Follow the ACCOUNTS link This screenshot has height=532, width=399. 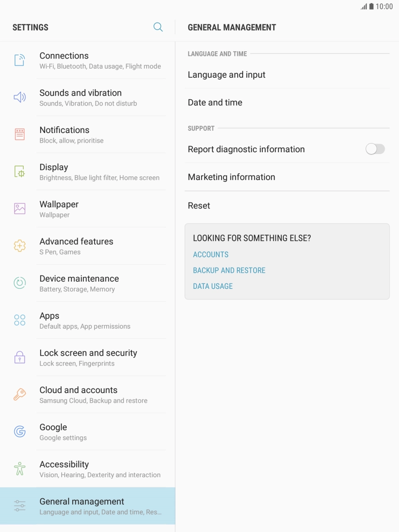211,255
